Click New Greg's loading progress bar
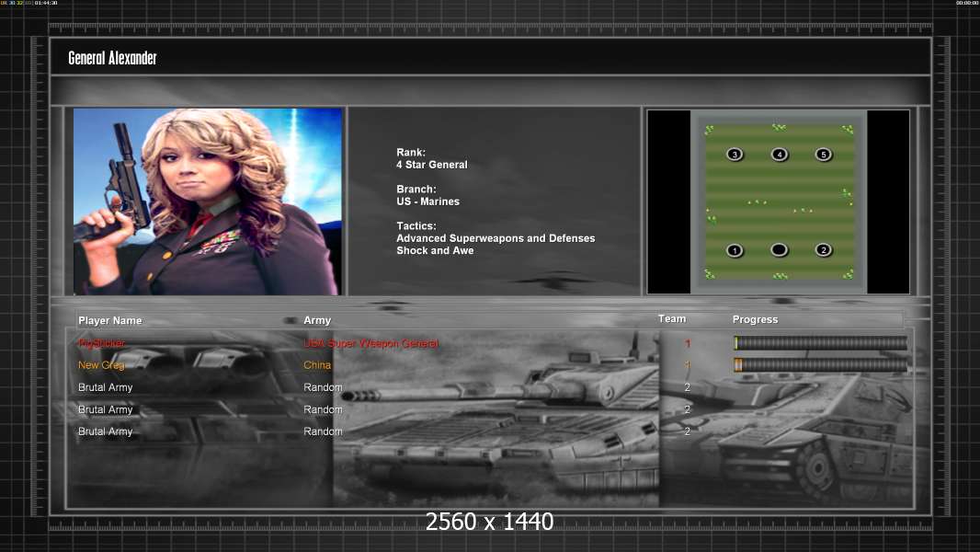The image size is (980, 552). [x=821, y=365]
